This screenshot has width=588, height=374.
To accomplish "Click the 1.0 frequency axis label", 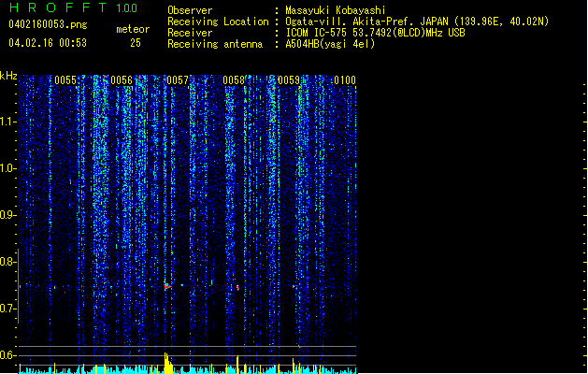I will pos(7,168).
